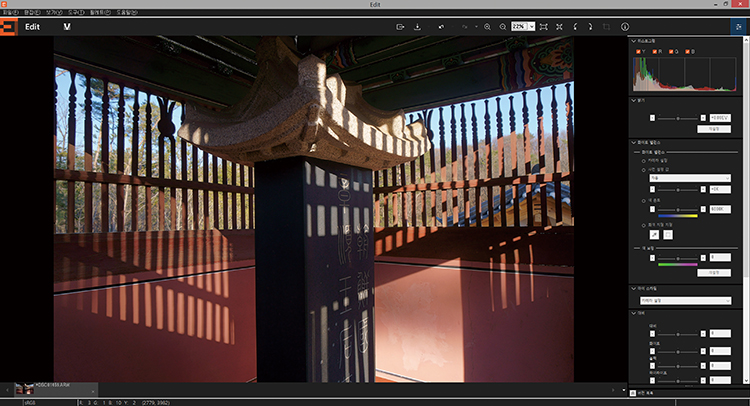The height and width of the screenshot is (406, 750).
Task: Click the color temperature slider
Action: 678,209
